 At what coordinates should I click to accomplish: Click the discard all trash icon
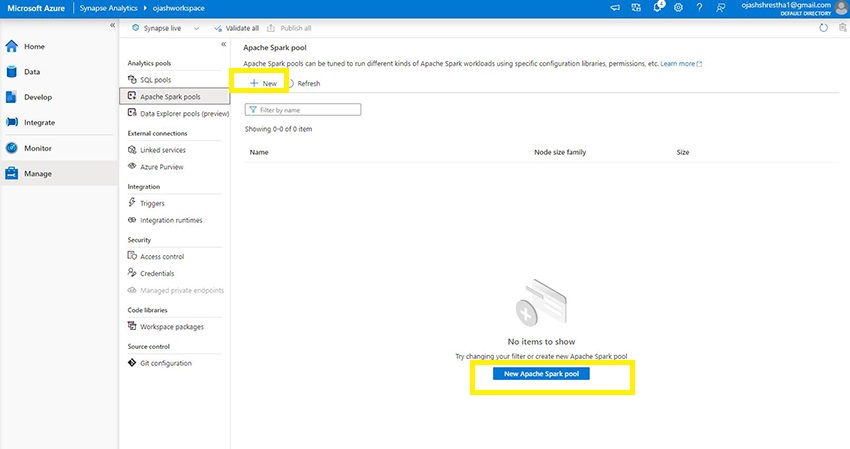843,28
